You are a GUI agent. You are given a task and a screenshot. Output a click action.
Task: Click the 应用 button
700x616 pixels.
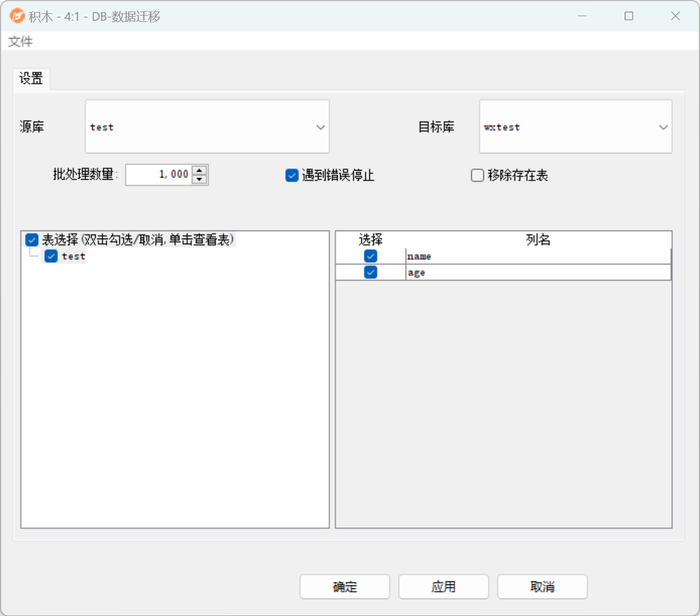pos(444,587)
